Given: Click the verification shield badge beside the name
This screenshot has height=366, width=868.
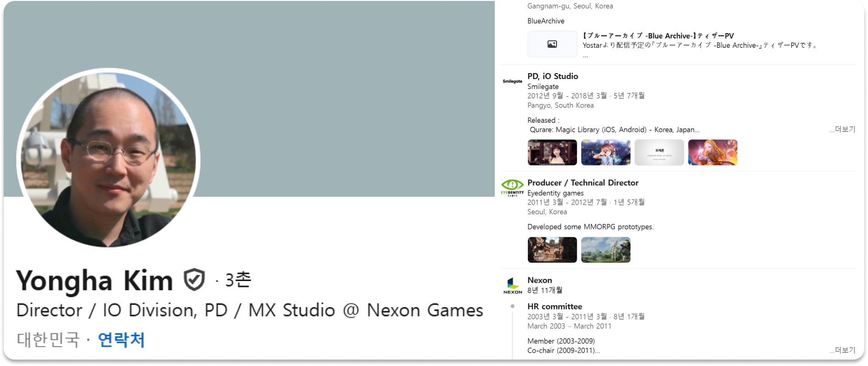Looking at the screenshot, I should click(x=194, y=280).
